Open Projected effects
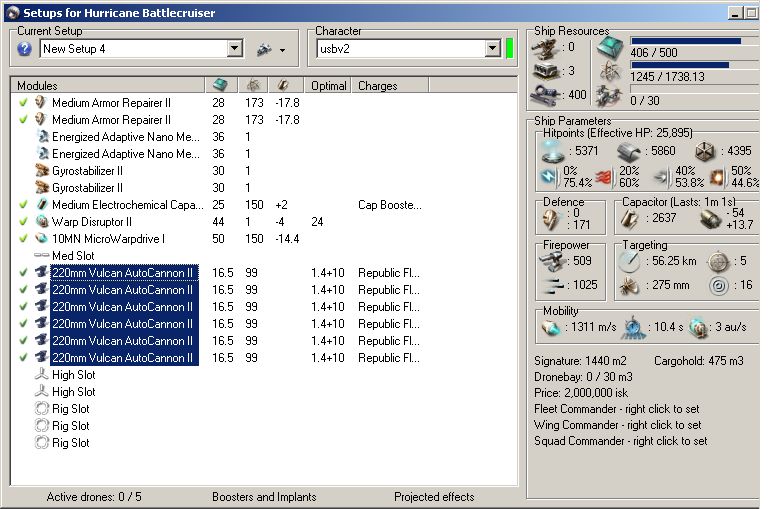This screenshot has width=784, height=509. (x=434, y=497)
